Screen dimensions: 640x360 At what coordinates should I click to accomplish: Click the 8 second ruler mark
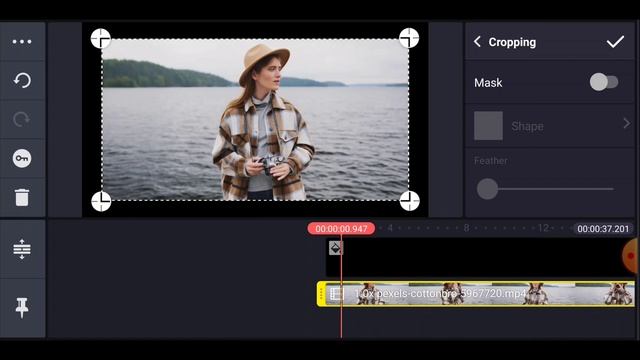coord(467,228)
